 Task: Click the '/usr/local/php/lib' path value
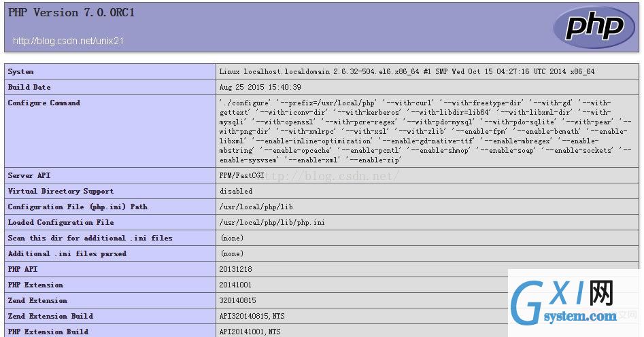[256, 207]
